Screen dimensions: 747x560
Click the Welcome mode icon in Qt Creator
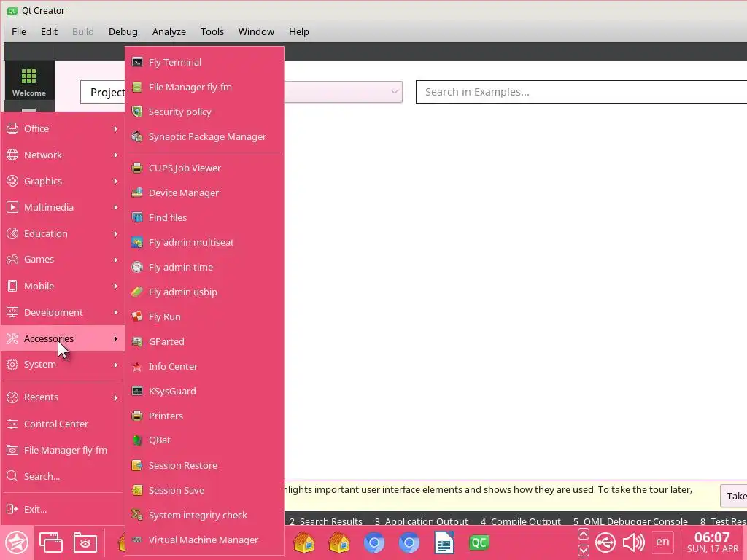pyautogui.click(x=29, y=82)
